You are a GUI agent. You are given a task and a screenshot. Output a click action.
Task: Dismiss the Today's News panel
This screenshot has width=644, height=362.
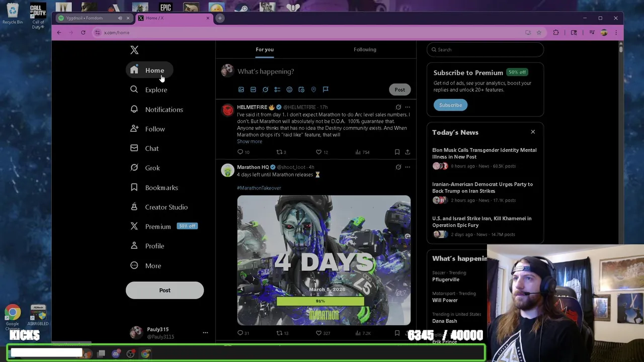[x=533, y=132]
